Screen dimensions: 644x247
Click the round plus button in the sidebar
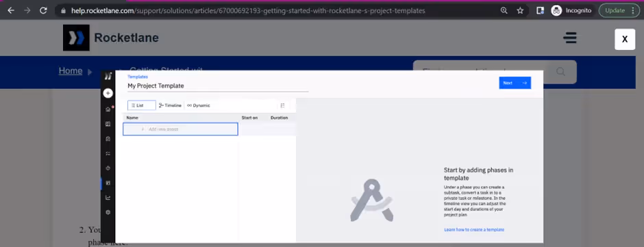click(108, 93)
